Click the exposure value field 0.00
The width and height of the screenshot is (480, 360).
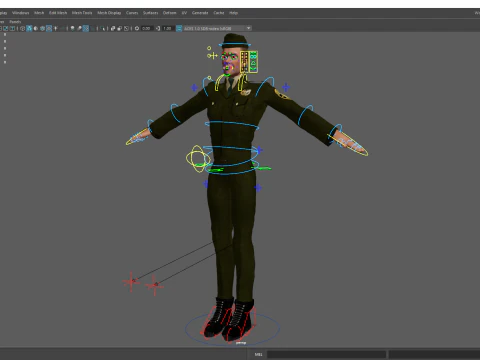tap(146, 28)
